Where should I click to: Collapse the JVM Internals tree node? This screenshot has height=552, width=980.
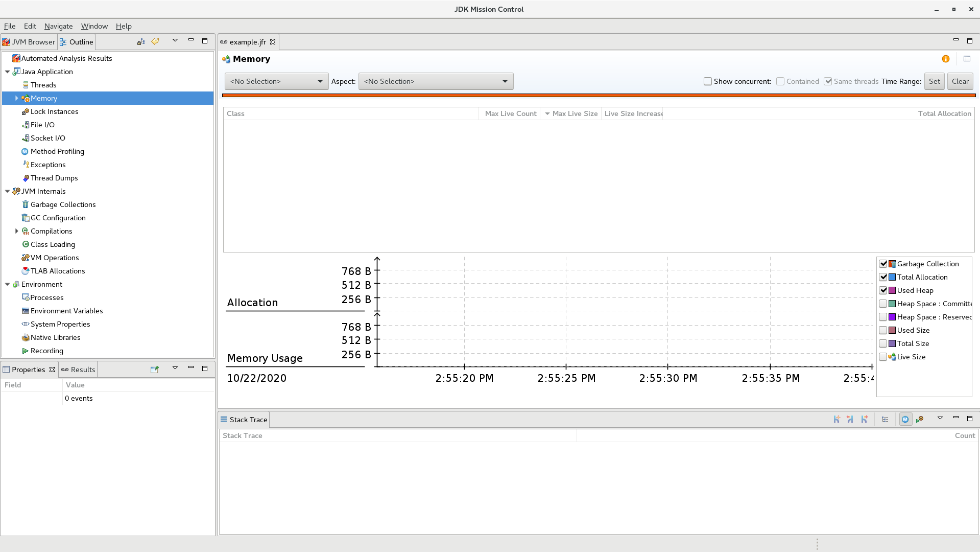(8, 191)
